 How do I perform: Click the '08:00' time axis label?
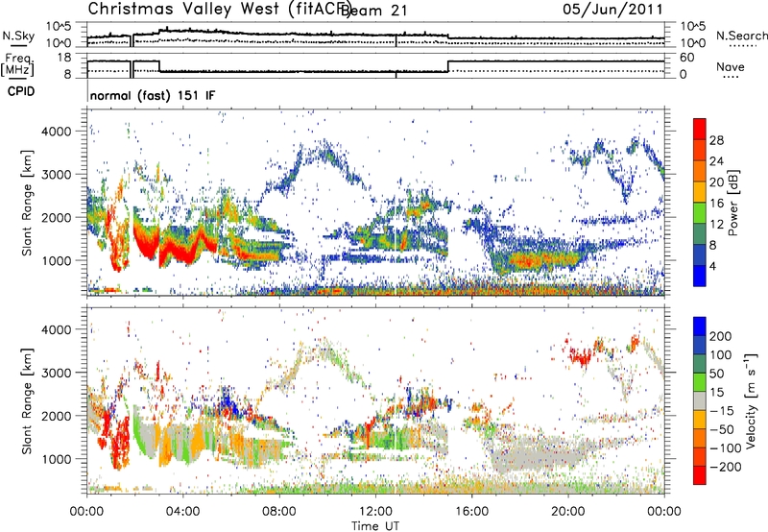279,512
